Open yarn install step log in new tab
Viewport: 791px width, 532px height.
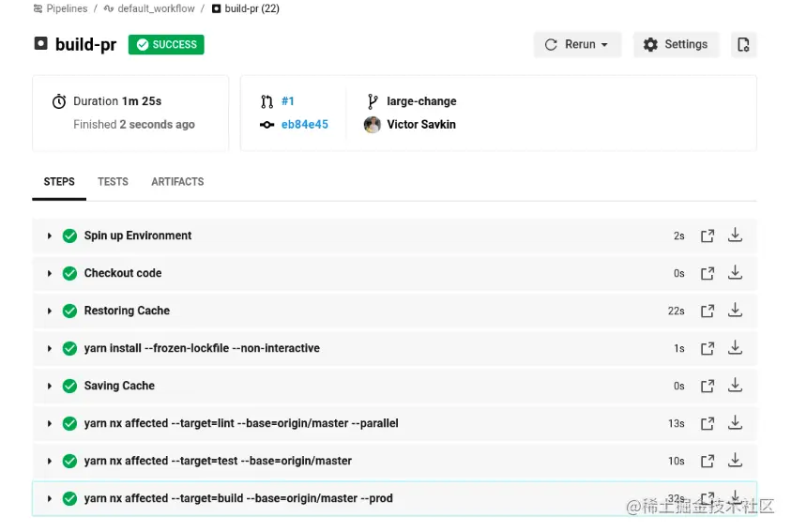coord(707,348)
